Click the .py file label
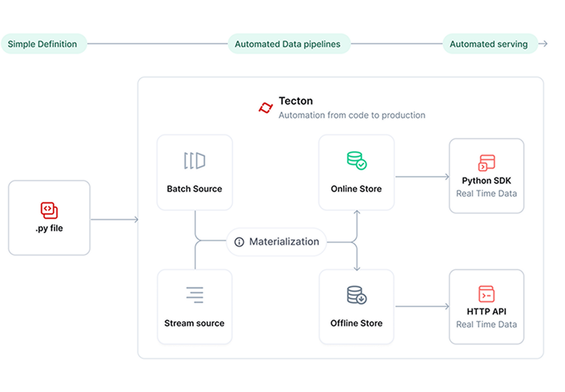 point(49,228)
